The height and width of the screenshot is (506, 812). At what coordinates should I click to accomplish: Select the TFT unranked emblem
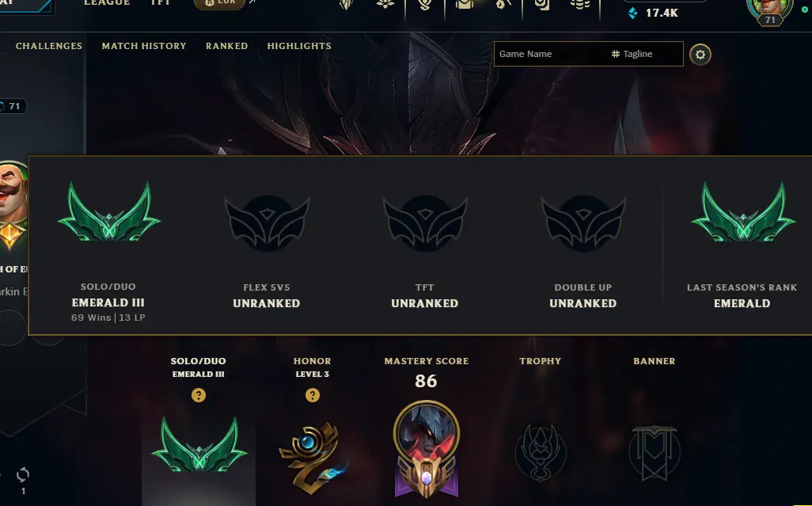click(425, 223)
